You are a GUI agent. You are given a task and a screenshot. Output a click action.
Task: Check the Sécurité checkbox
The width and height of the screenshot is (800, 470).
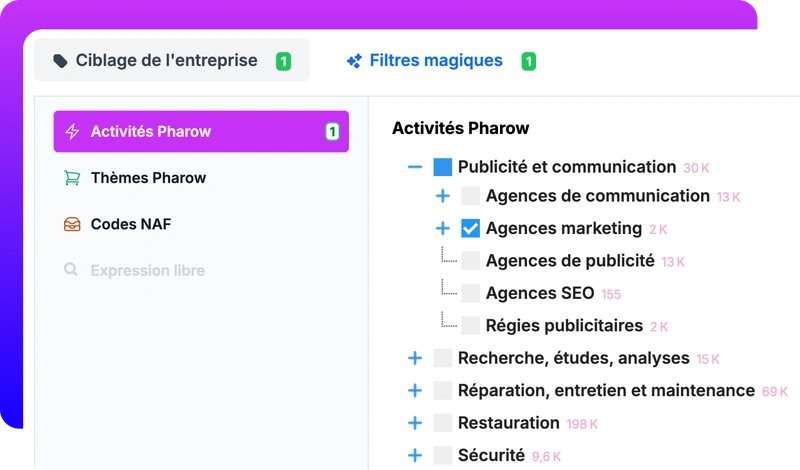pos(442,455)
